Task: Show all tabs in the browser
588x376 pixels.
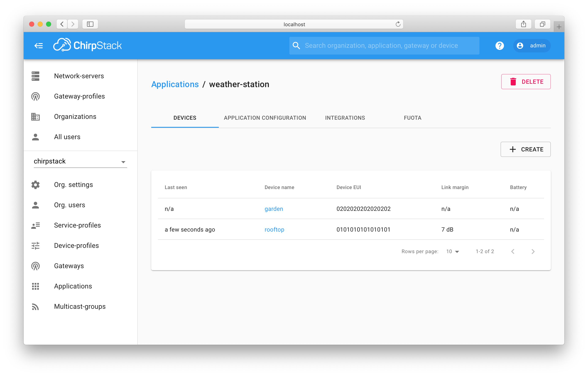Action: [x=542, y=24]
